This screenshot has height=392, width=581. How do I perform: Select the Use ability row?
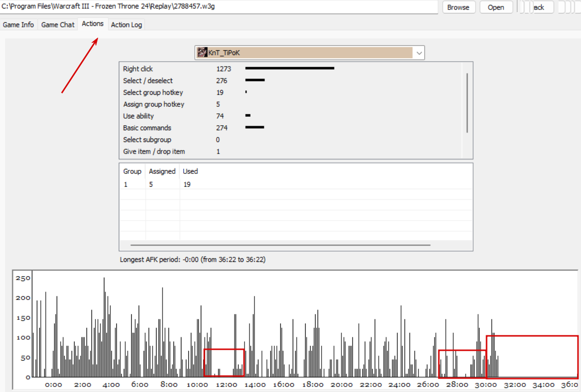click(x=291, y=116)
